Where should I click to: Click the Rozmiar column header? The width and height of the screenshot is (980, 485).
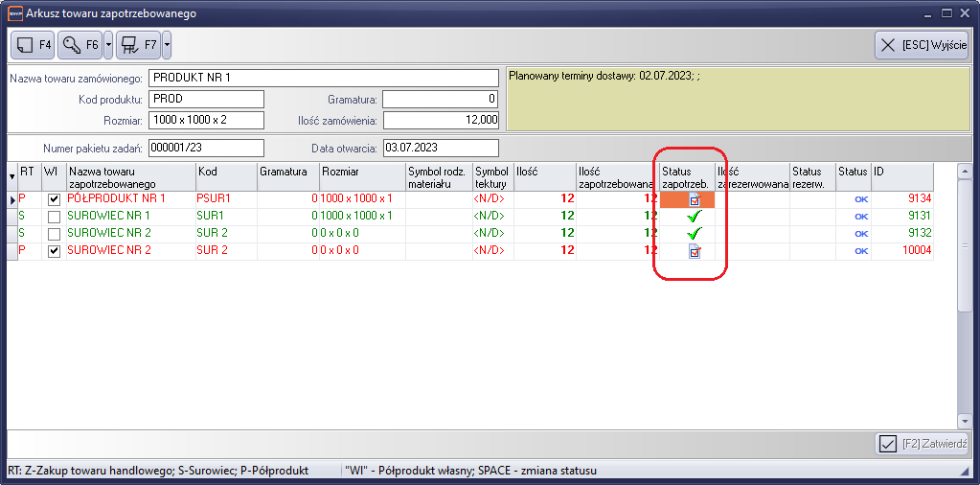(x=362, y=176)
